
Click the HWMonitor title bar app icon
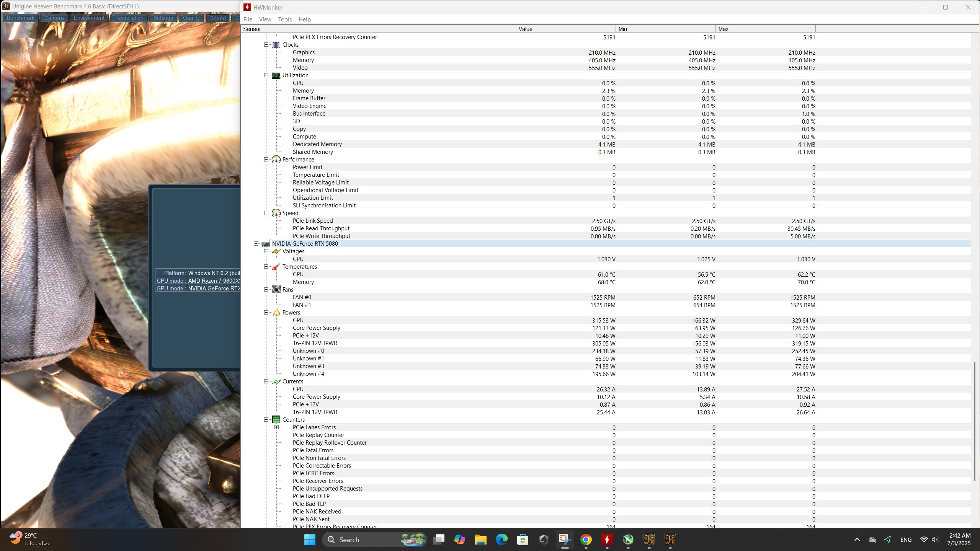(x=247, y=7)
